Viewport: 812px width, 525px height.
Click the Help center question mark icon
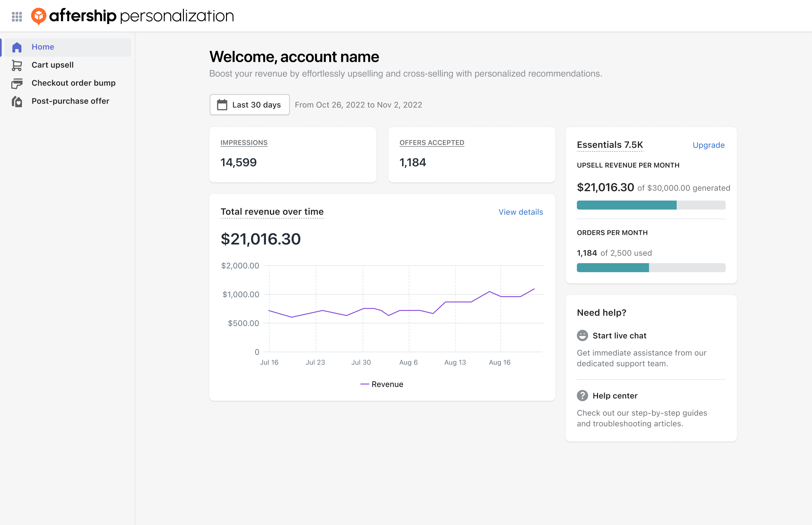coord(582,395)
